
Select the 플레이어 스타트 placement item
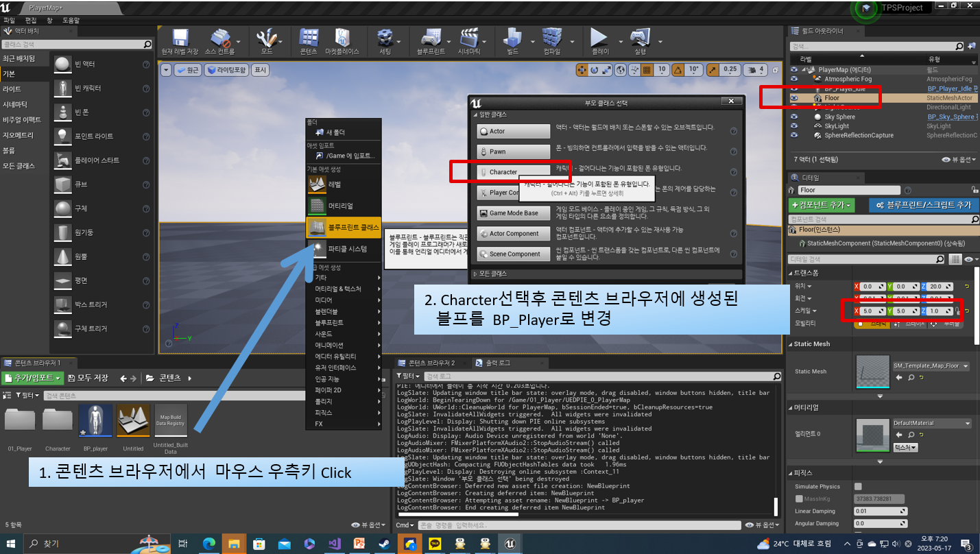pos(101,160)
